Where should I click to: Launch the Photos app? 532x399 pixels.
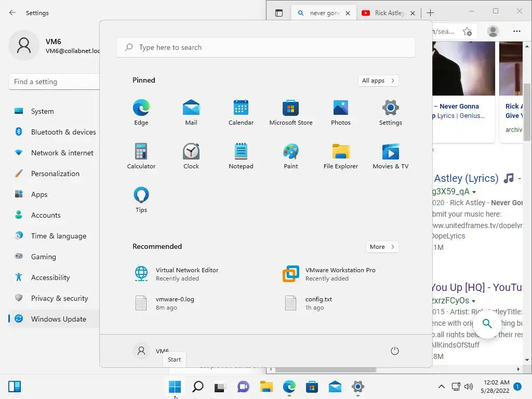[341, 112]
